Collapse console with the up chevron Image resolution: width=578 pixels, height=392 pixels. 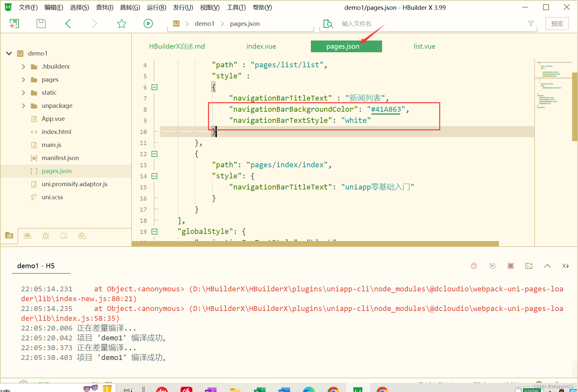pos(547,266)
